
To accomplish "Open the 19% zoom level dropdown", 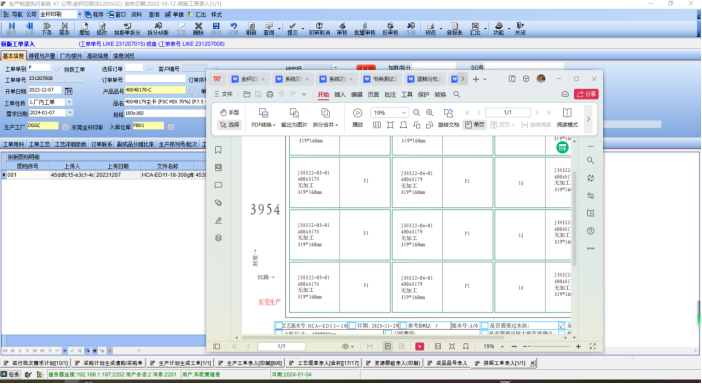I will click(403, 113).
